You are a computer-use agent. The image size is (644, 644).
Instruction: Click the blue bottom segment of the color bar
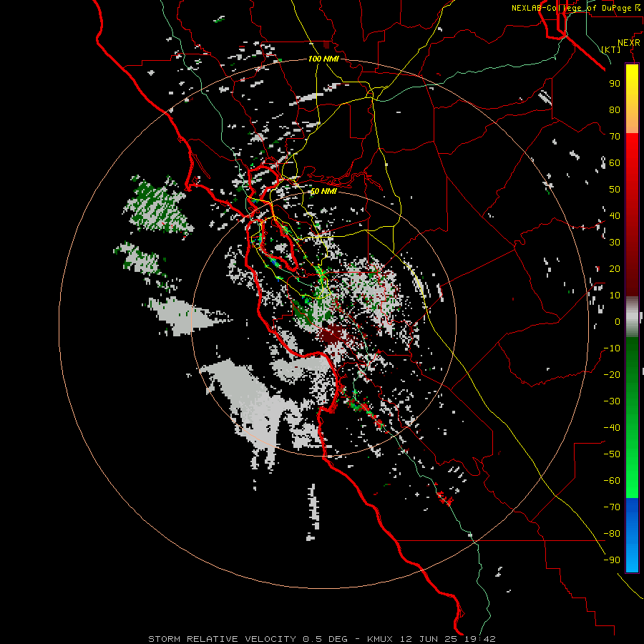(632, 535)
